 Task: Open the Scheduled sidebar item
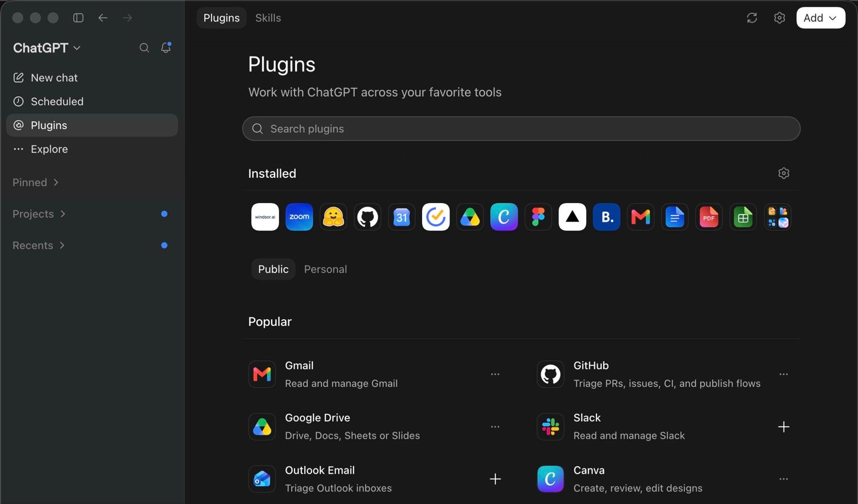click(x=92, y=101)
